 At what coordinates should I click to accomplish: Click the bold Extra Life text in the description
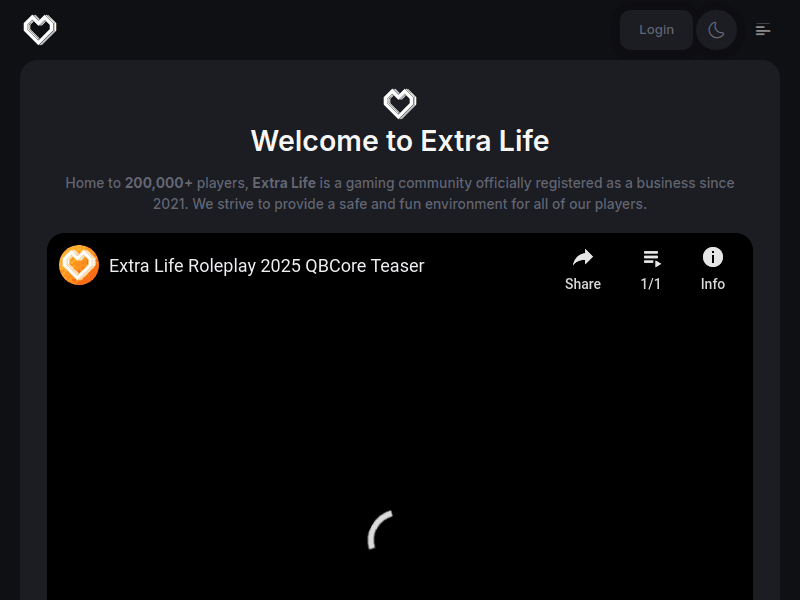coord(284,183)
